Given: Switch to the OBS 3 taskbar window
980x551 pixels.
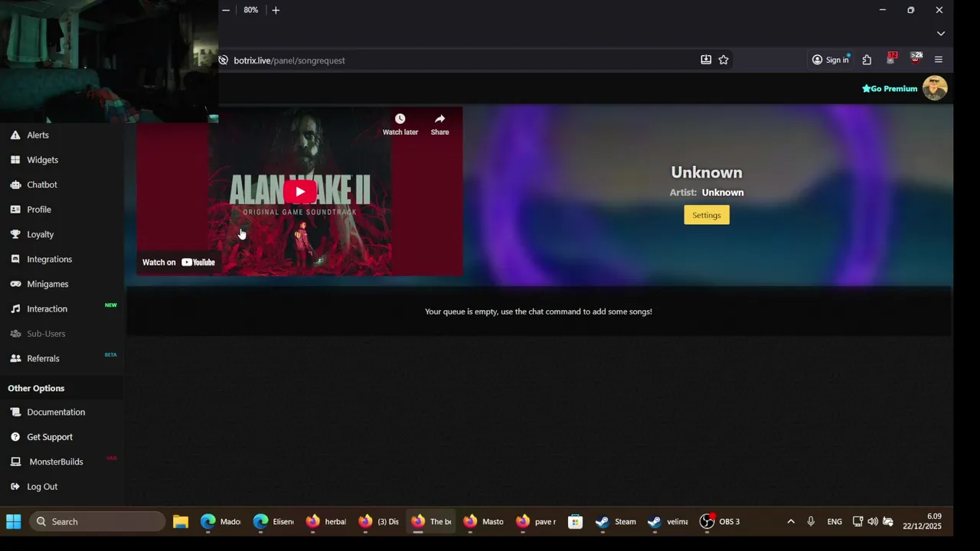Looking at the screenshot, I should [720, 522].
